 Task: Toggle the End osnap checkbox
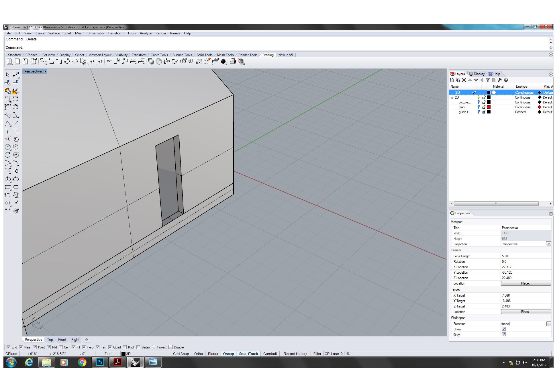8,347
